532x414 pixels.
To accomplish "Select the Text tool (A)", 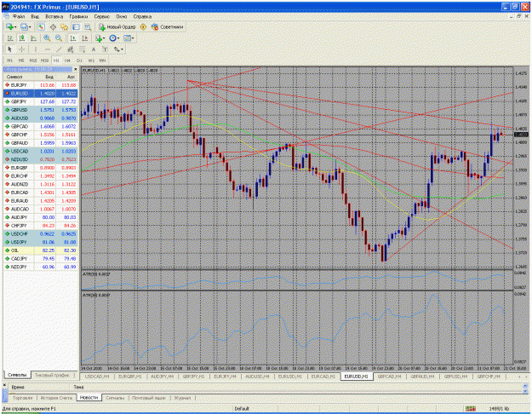I will (94, 49).
